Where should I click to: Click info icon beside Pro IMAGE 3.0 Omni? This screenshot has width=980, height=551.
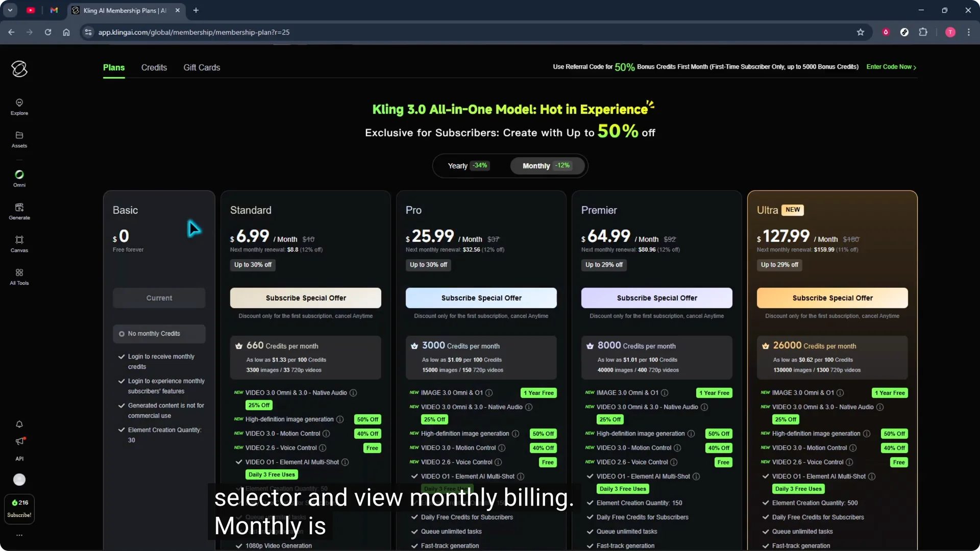tap(489, 393)
